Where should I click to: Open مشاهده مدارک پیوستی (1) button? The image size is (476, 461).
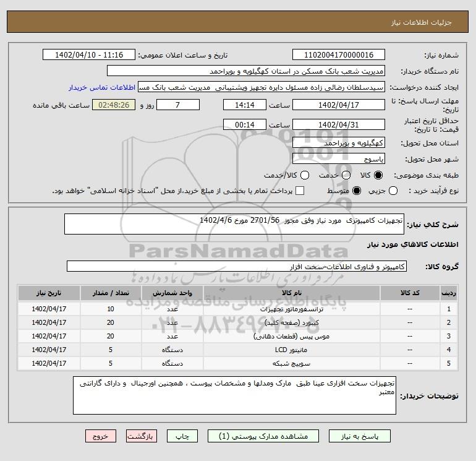point(263,436)
